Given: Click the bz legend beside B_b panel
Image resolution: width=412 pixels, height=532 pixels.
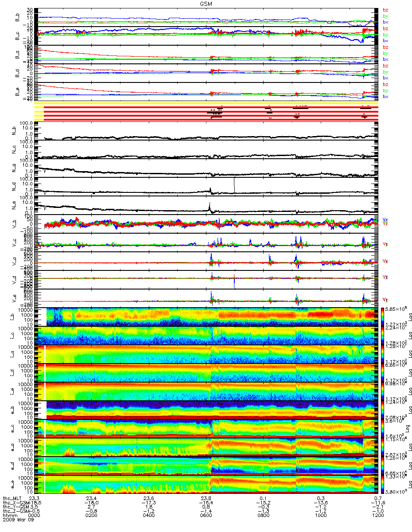Looking at the screenshot, I should point(386,10).
